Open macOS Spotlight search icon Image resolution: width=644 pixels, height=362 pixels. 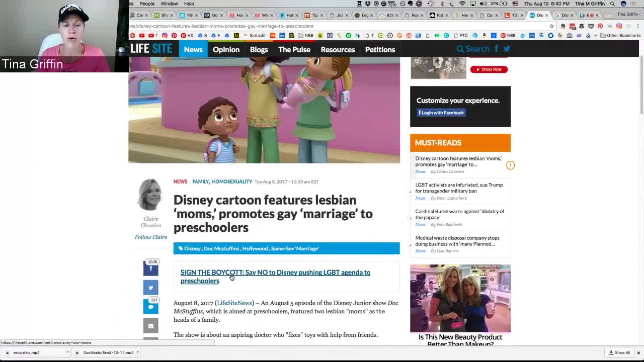612,4
